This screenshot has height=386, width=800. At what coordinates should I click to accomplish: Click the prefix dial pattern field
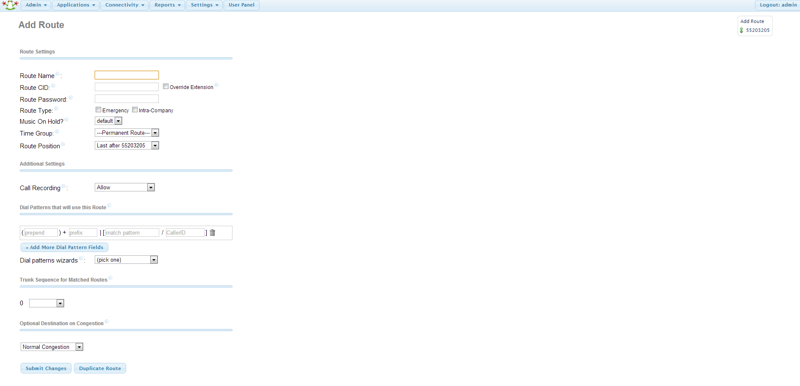coord(83,233)
